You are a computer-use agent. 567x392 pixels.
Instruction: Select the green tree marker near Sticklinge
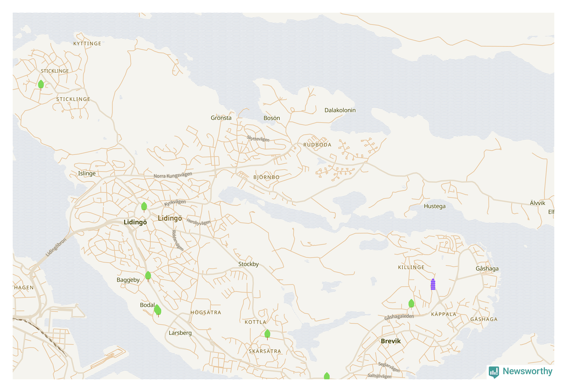[41, 85]
